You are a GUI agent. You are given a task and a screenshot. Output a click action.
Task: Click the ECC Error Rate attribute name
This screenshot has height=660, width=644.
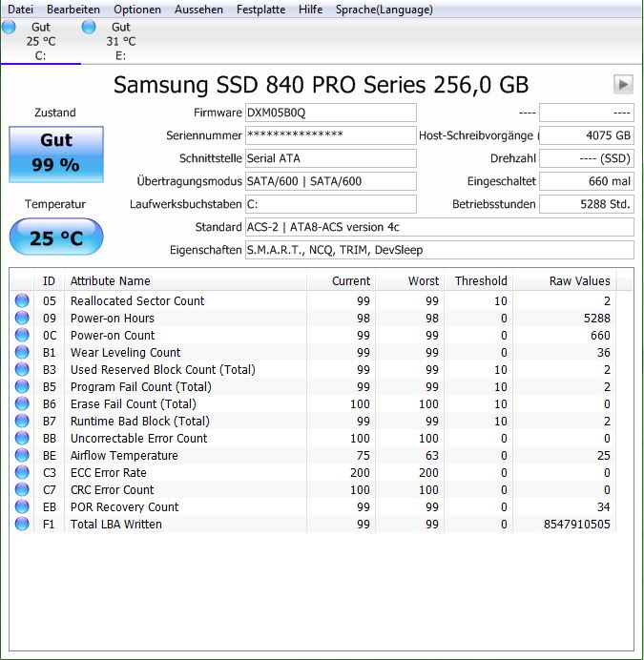pos(108,473)
